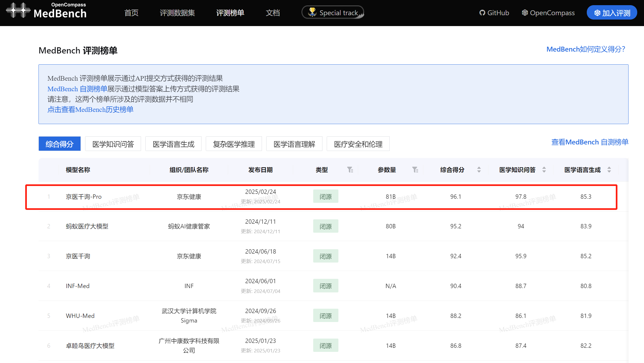This screenshot has height=363, width=644.
Task: Open the 参数量 column filter menu
Action: [416, 170]
